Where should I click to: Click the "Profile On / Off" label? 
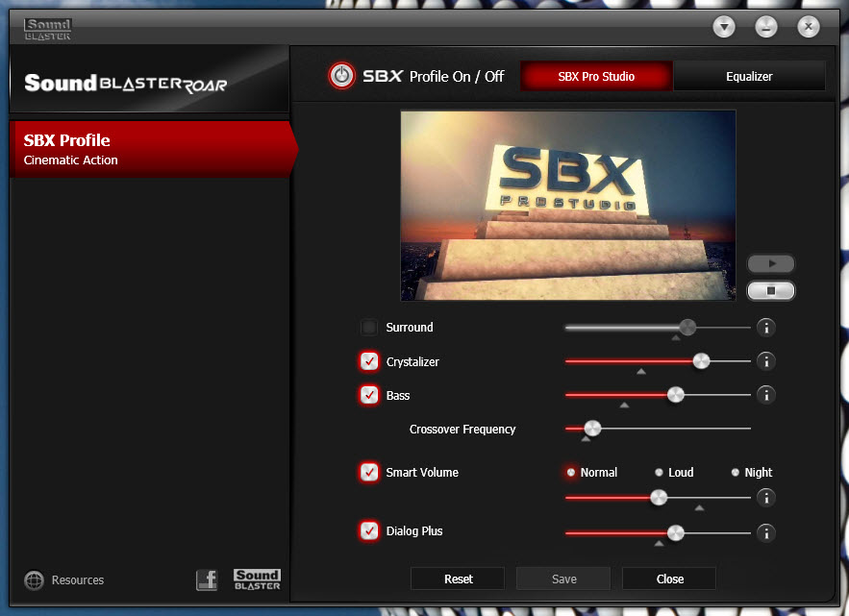457,76
